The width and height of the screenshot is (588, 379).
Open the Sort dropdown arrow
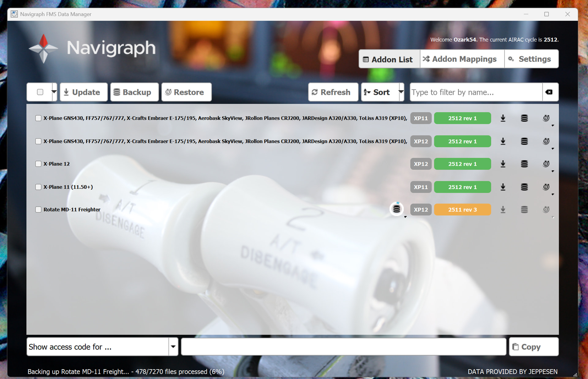(x=401, y=92)
